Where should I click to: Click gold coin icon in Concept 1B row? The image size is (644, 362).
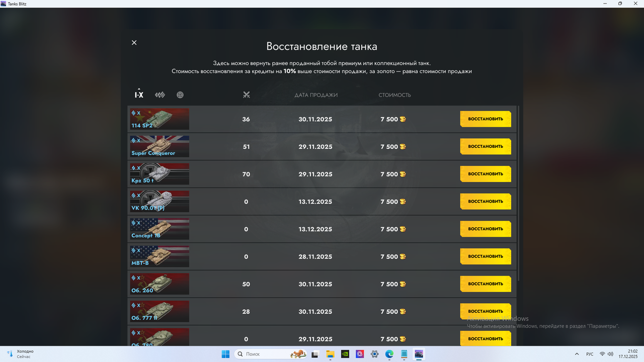(x=403, y=229)
